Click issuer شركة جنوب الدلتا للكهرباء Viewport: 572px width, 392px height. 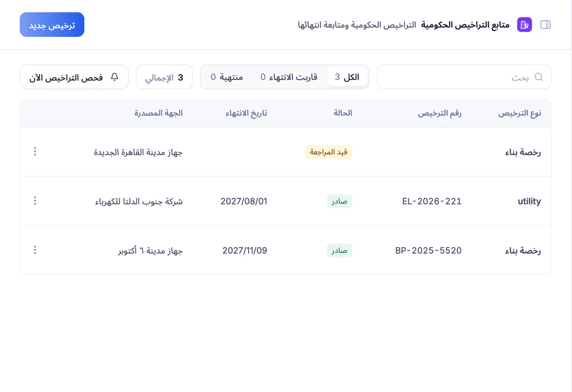(x=139, y=201)
